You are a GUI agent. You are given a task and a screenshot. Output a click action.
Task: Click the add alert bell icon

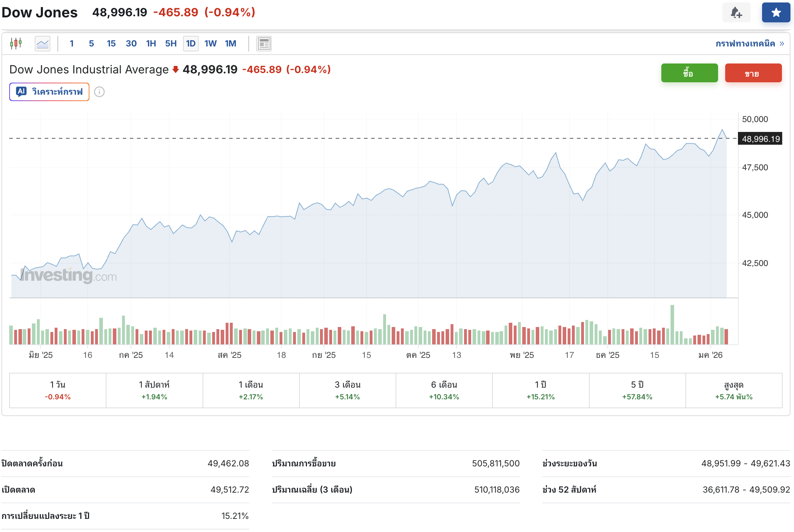coord(736,13)
